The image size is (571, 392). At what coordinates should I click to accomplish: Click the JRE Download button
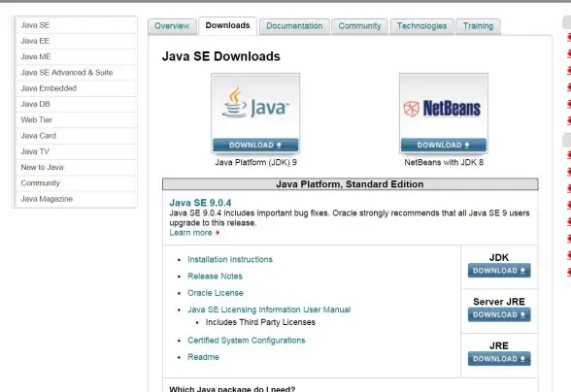(x=499, y=358)
